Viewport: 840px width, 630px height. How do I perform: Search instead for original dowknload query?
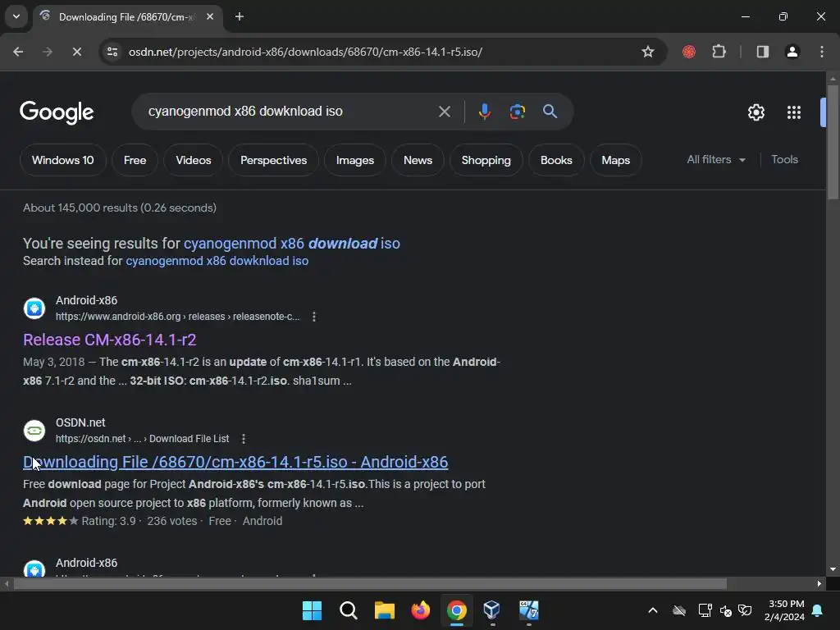[x=217, y=261]
